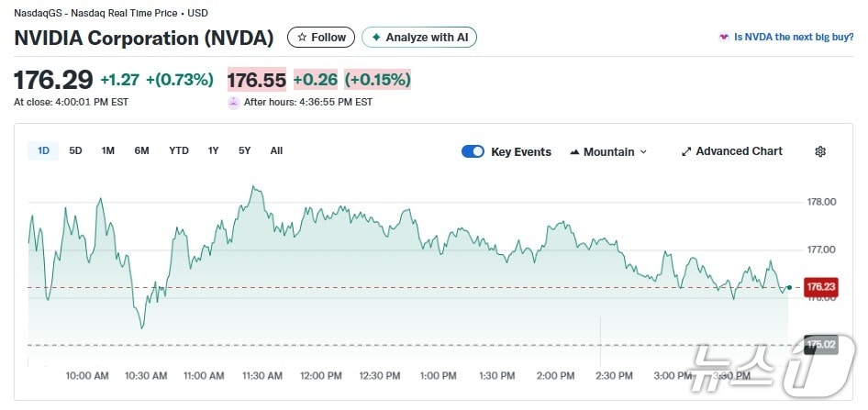Show the 1M time range

coord(107,150)
